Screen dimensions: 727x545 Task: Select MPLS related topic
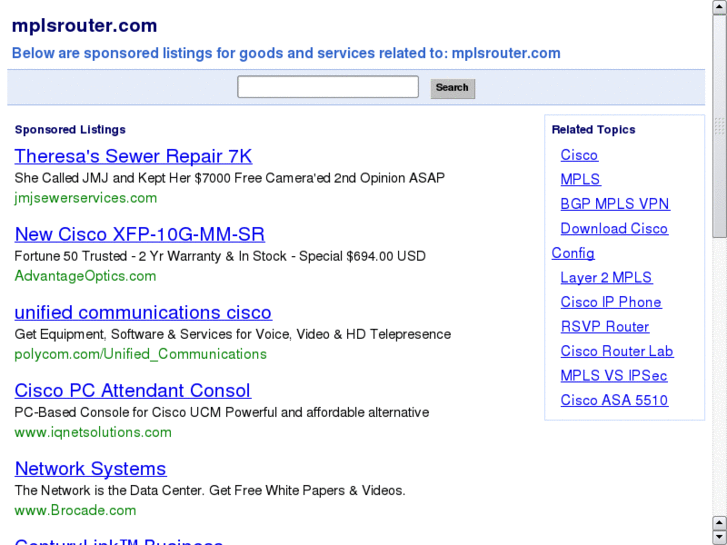pos(580,180)
